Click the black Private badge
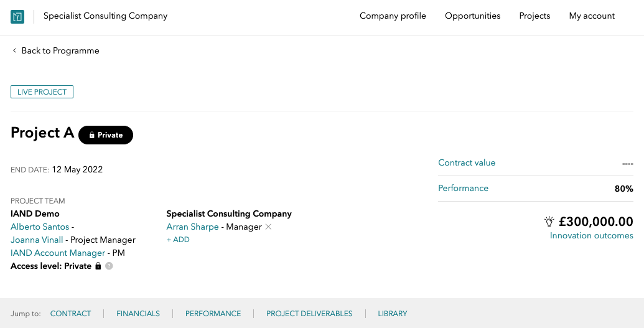Screen dimensions: 644x328 pyautogui.click(x=106, y=135)
